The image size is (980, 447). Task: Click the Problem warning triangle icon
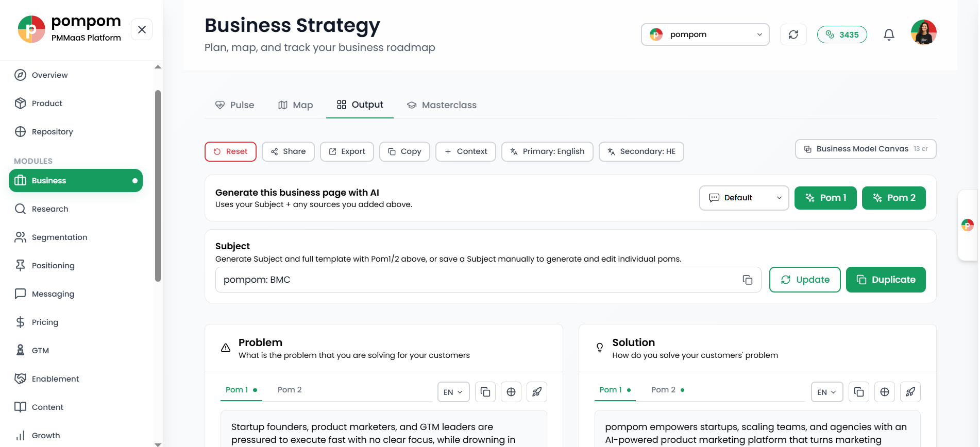pos(226,348)
